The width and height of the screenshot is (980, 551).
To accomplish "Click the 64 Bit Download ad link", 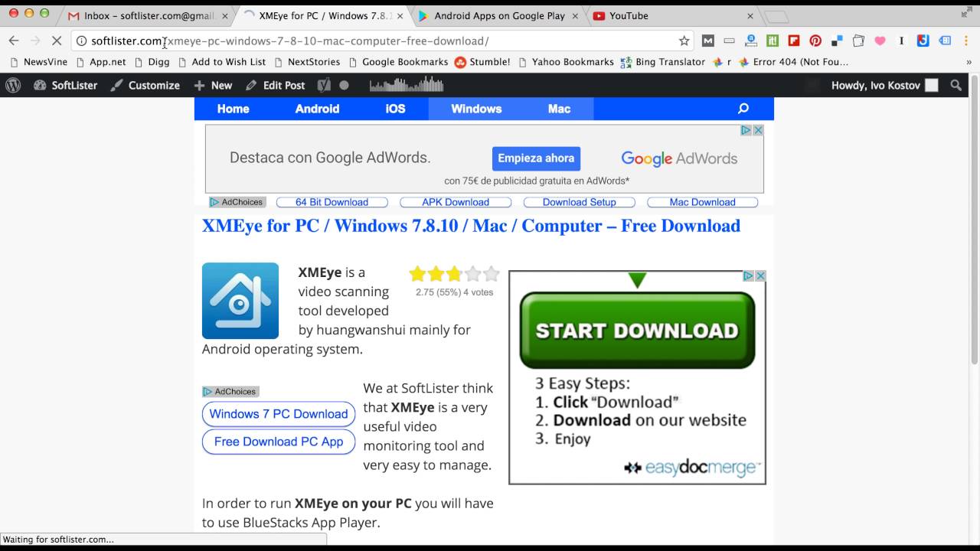I will click(332, 202).
